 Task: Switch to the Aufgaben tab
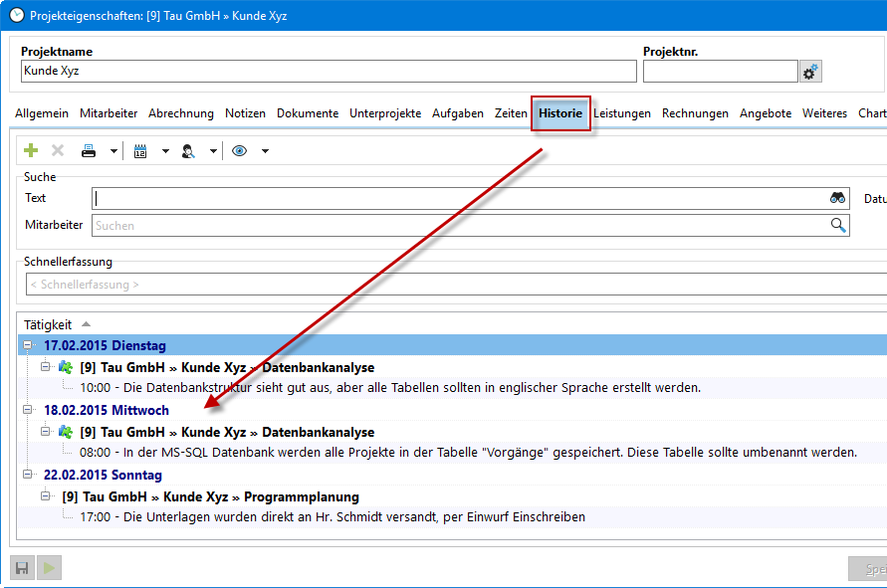click(458, 113)
